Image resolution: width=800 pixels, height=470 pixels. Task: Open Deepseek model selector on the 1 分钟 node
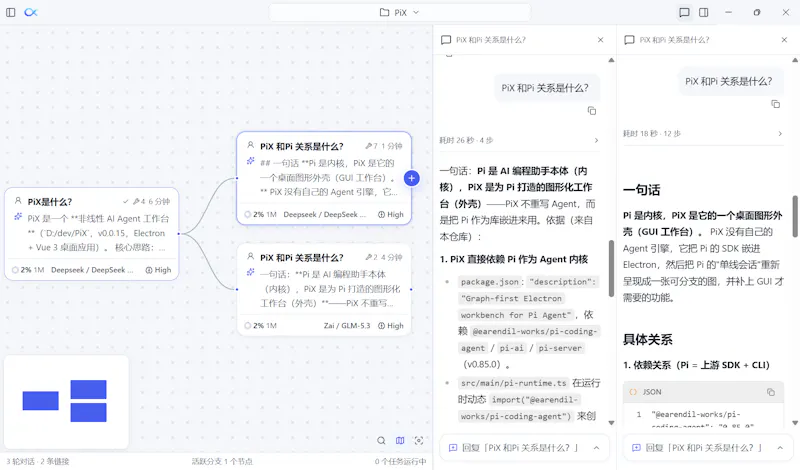324,214
